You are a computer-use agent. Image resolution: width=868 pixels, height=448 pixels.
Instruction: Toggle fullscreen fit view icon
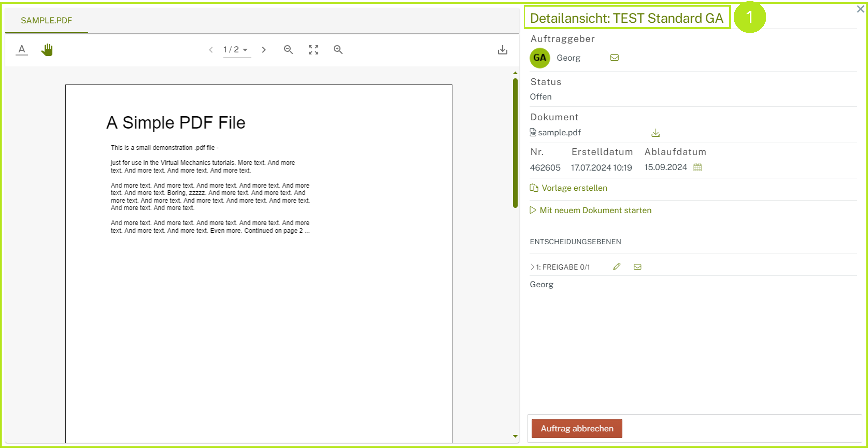coord(313,50)
